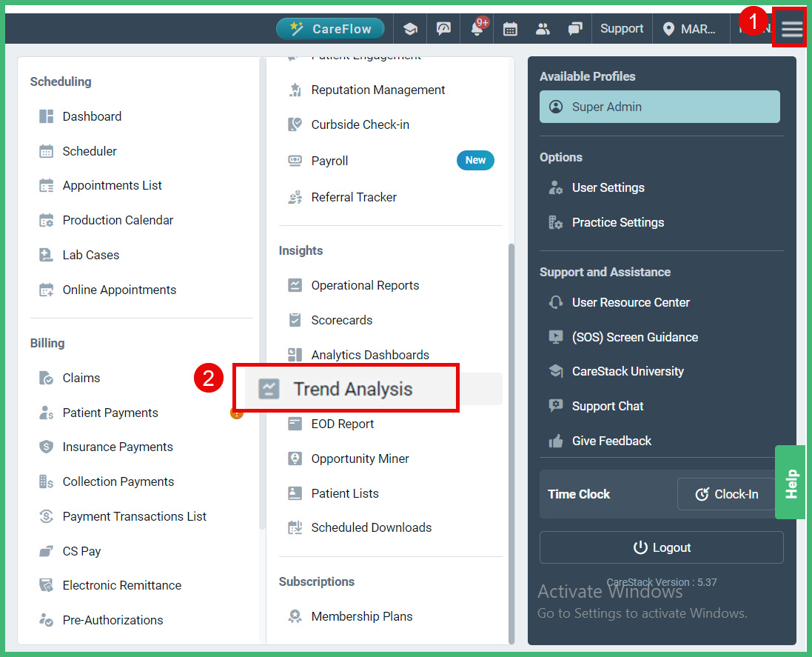Click Support in the top menu bar
Viewport: 812px width, 657px height.
pos(622,28)
